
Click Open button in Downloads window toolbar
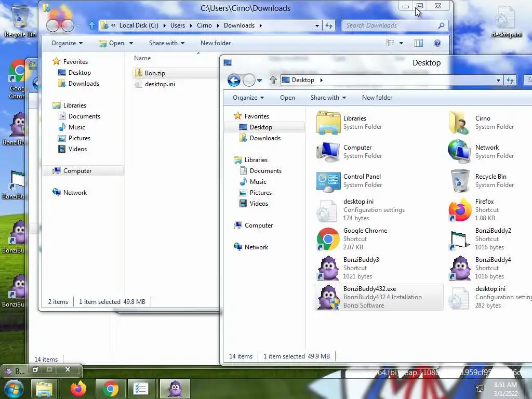[x=112, y=43]
